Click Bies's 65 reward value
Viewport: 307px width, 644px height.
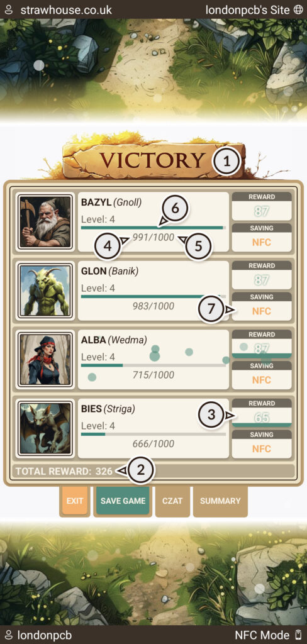click(x=262, y=418)
